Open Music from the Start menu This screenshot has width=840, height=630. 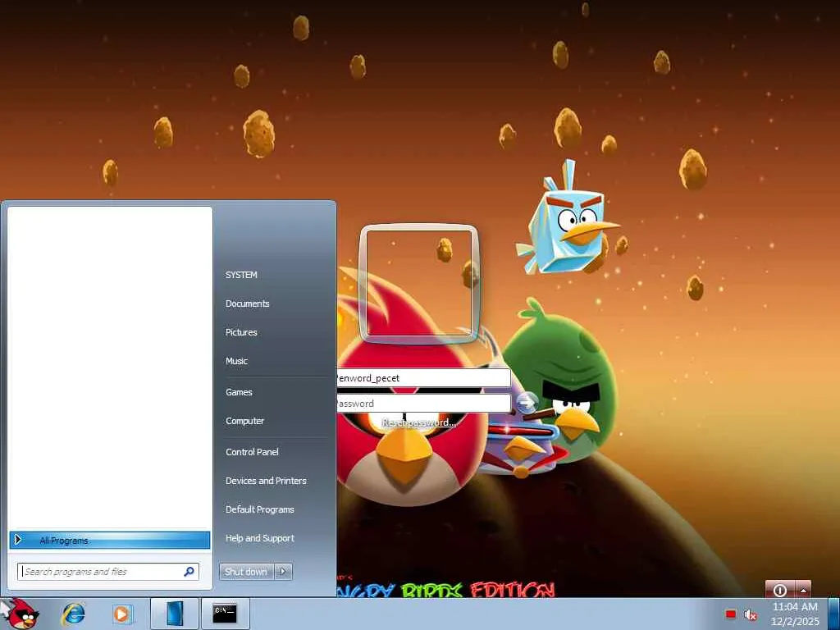point(236,361)
